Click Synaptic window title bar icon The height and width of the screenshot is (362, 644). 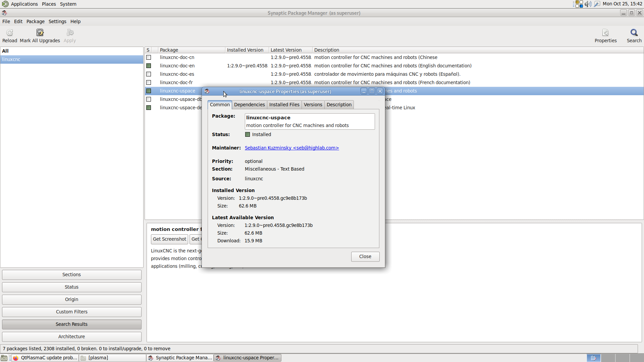[4, 13]
